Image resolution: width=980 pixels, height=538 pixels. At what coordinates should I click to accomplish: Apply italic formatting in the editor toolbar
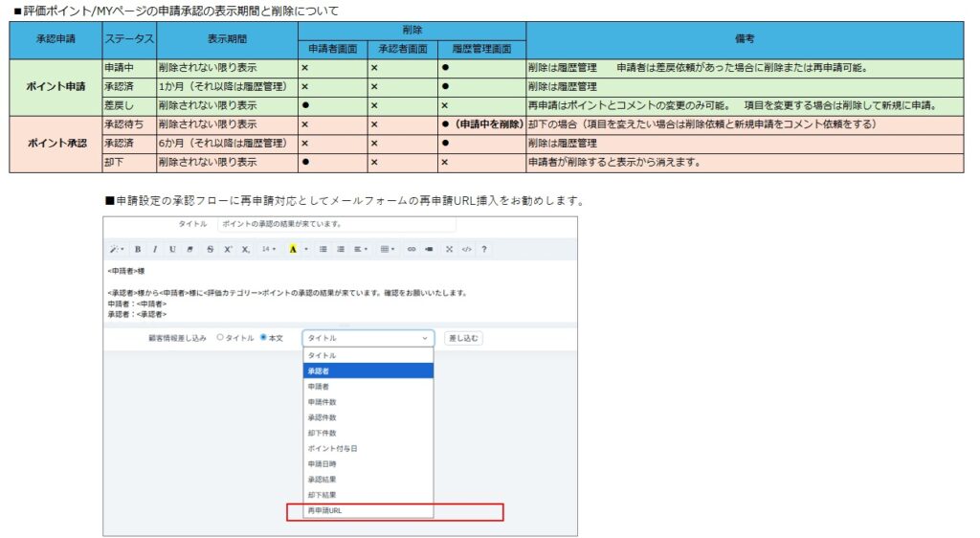pyautogui.click(x=155, y=249)
